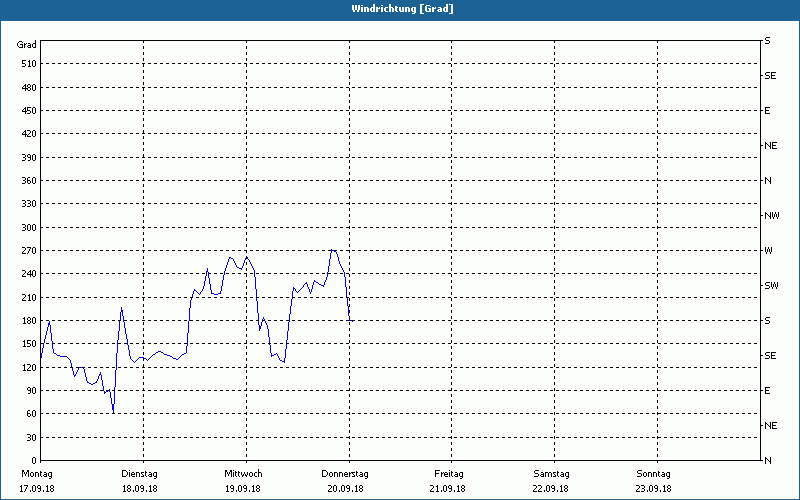Viewport: 800px width, 500px height.
Task: Click the 120 degree axis label
Action: (29, 367)
